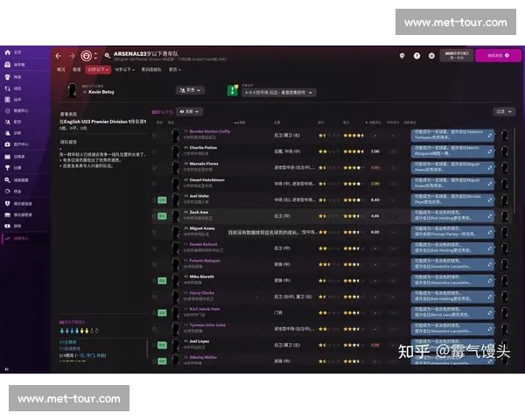525x420 pixels.
Task: Open the Schedule calendar icon in the sidebar
Action: [7, 157]
